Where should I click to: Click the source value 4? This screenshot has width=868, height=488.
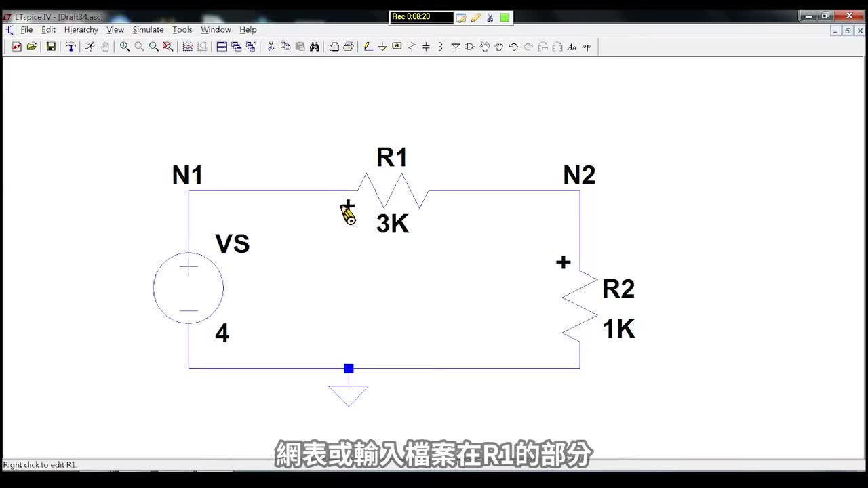pos(222,333)
